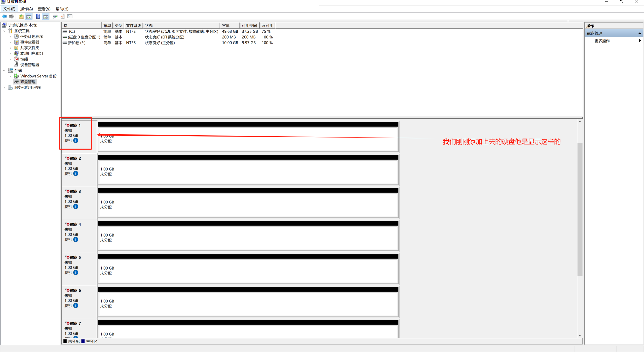Collapse the 磁盘管理 actions section arrow
Image resolution: width=644 pixels, height=352 pixels.
(639, 33)
